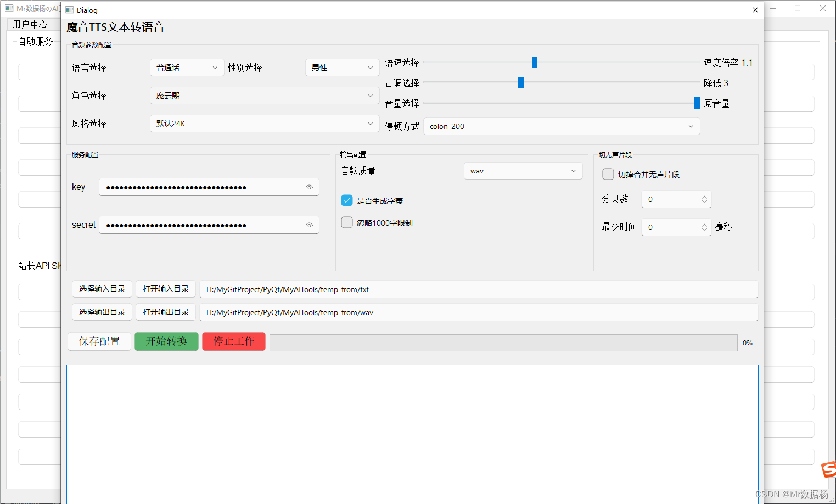836x504 pixels.
Task: Open the 停顿方式 dropdown showing colon_200
Action: (562, 126)
